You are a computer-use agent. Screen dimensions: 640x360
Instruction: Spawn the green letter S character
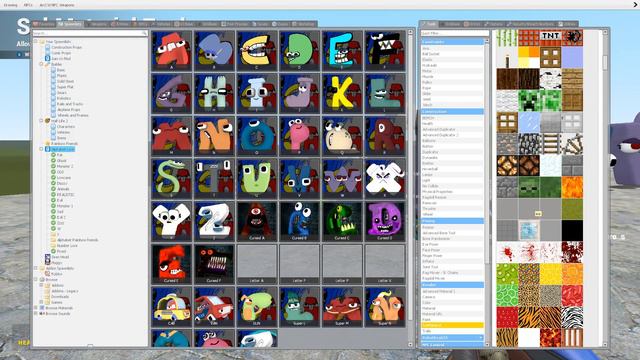(171, 179)
